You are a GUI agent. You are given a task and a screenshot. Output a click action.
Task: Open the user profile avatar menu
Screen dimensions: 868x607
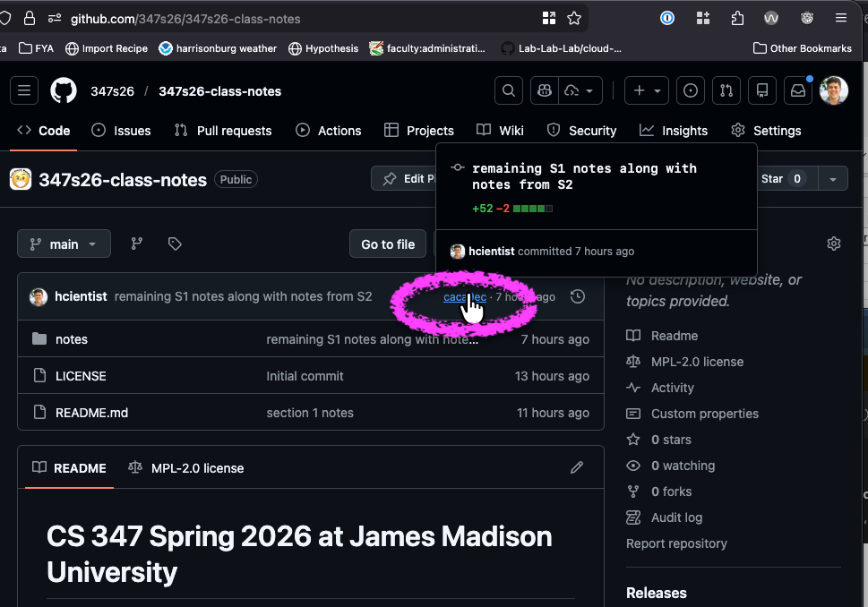click(834, 90)
